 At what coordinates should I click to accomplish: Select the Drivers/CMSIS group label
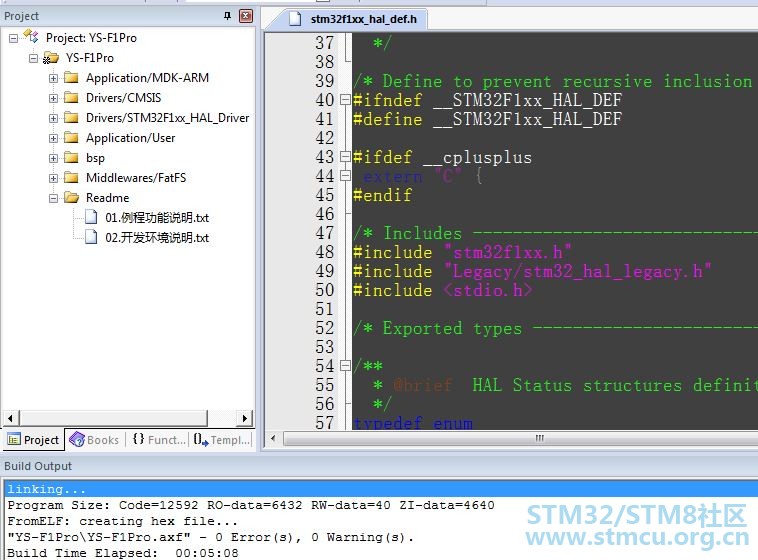[x=124, y=98]
